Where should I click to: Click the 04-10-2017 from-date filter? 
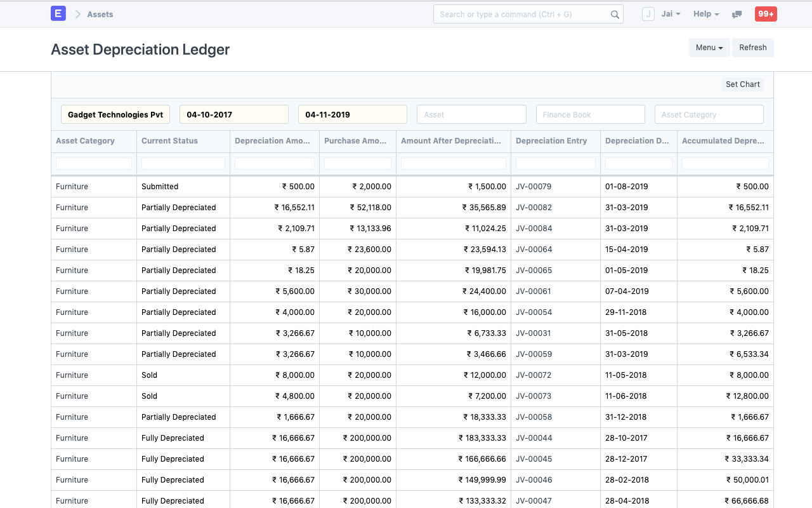pyautogui.click(x=233, y=114)
